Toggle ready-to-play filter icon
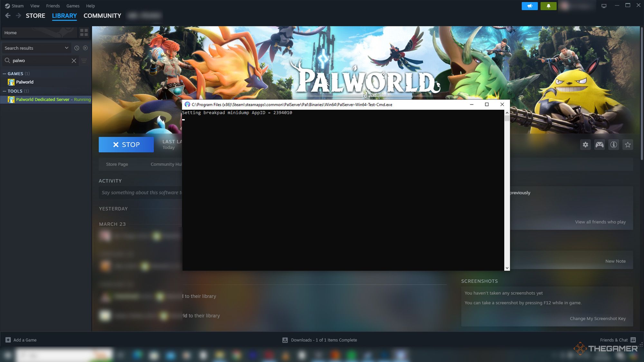Viewport: 644px width, 362px height. (x=85, y=48)
